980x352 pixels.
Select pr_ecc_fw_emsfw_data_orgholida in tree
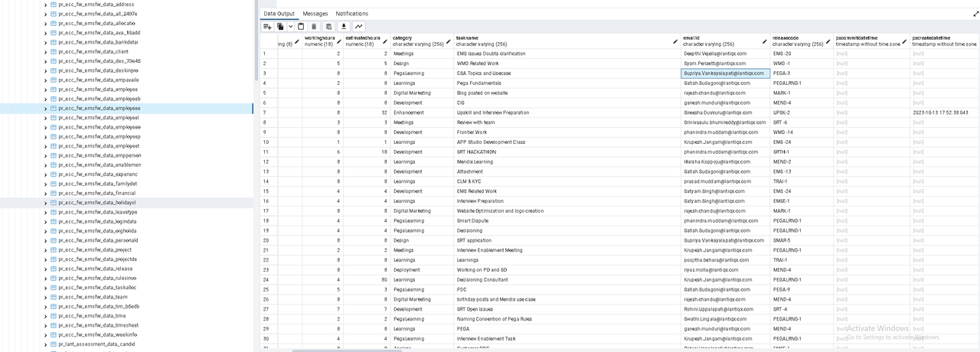point(98,231)
